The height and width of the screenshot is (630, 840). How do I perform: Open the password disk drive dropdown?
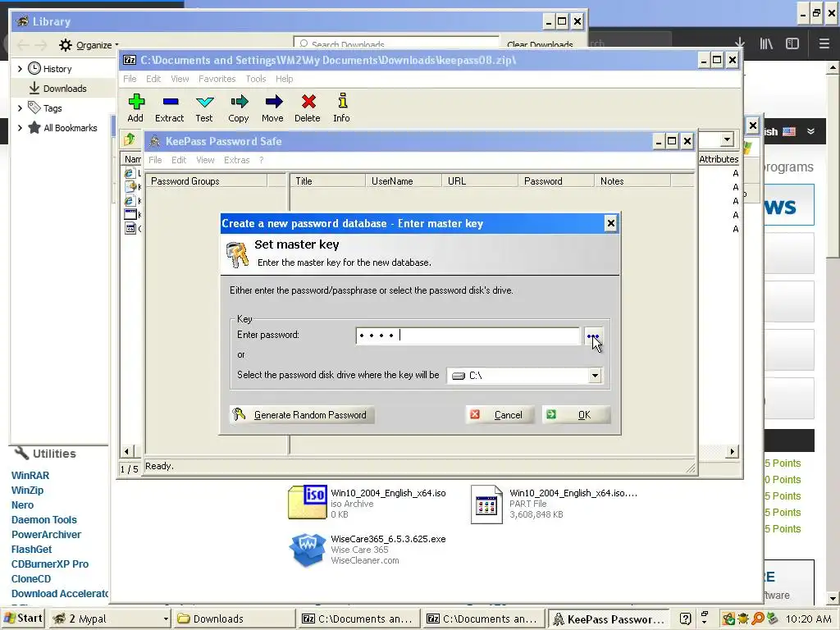click(x=595, y=376)
